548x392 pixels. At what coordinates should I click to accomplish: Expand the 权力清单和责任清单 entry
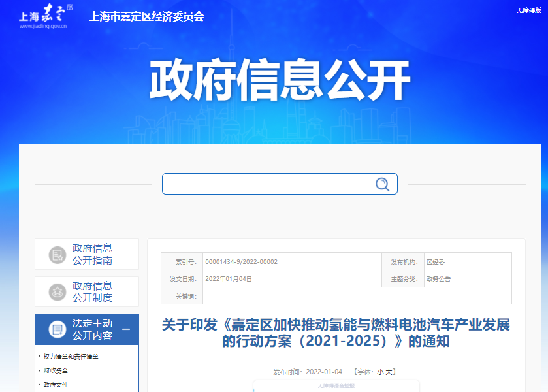pyautogui.click(x=70, y=357)
